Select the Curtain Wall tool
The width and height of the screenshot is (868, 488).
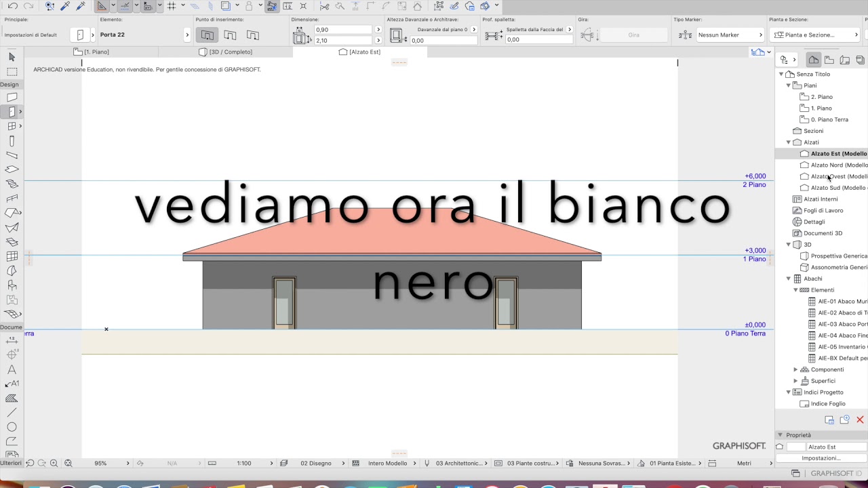(12, 256)
